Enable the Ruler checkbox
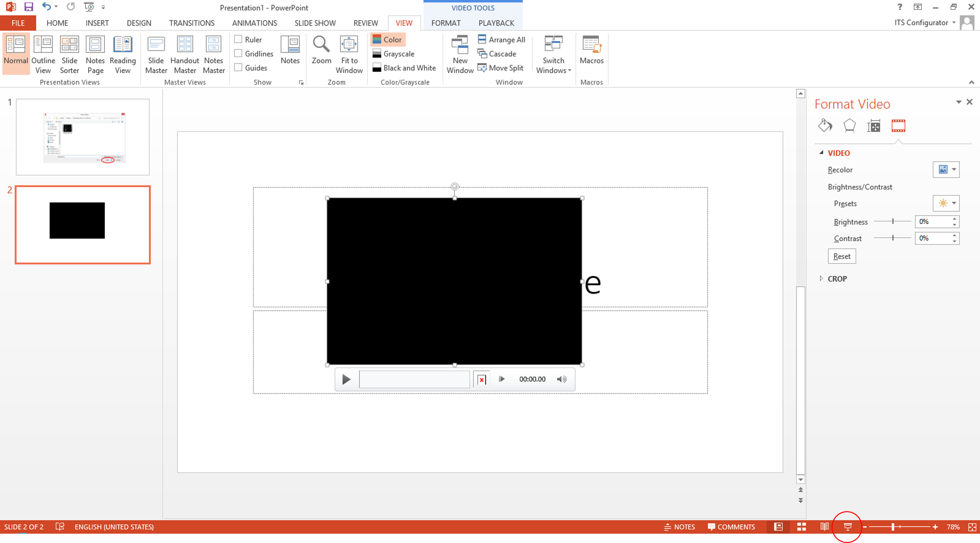The width and height of the screenshot is (980, 543). [x=238, y=39]
